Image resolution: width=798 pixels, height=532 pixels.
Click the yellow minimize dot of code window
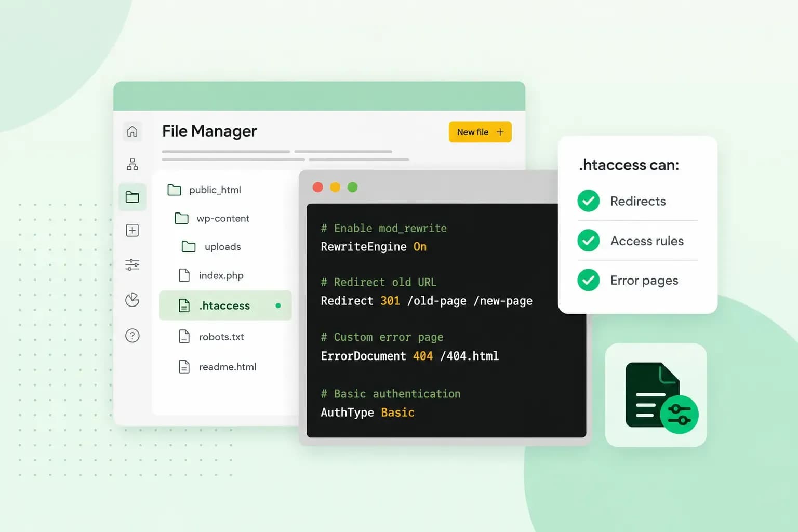point(335,187)
